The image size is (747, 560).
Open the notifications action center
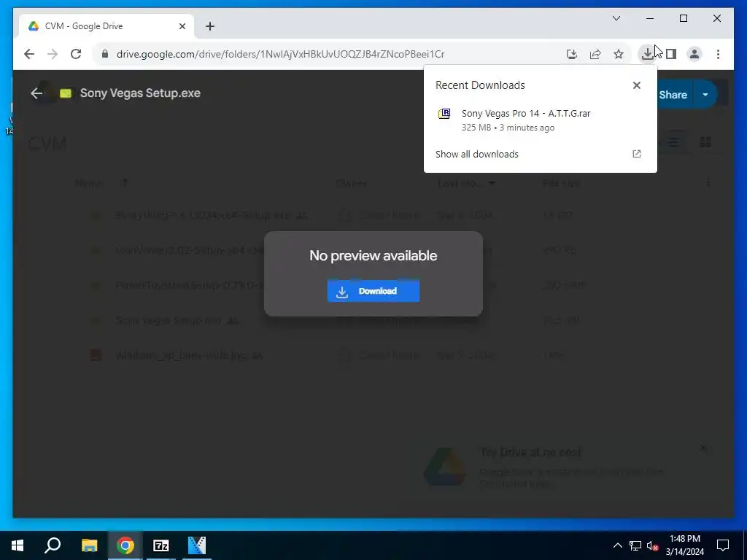click(x=723, y=545)
